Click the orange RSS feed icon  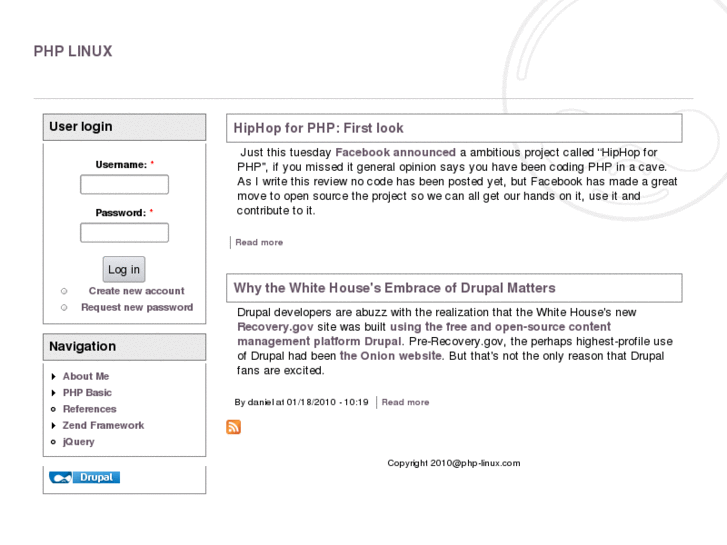click(233, 427)
